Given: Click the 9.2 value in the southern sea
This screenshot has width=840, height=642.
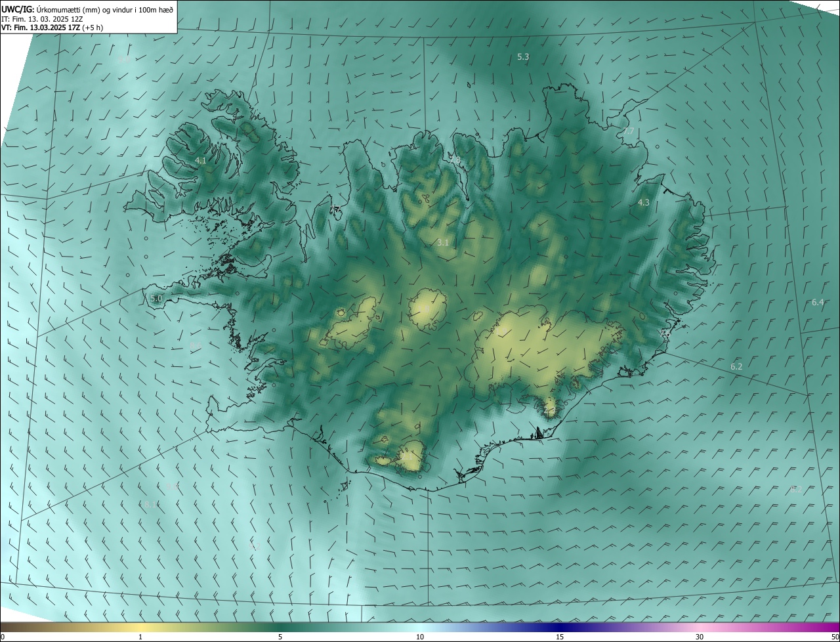Looking at the screenshot, I should click(x=255, y=546).
